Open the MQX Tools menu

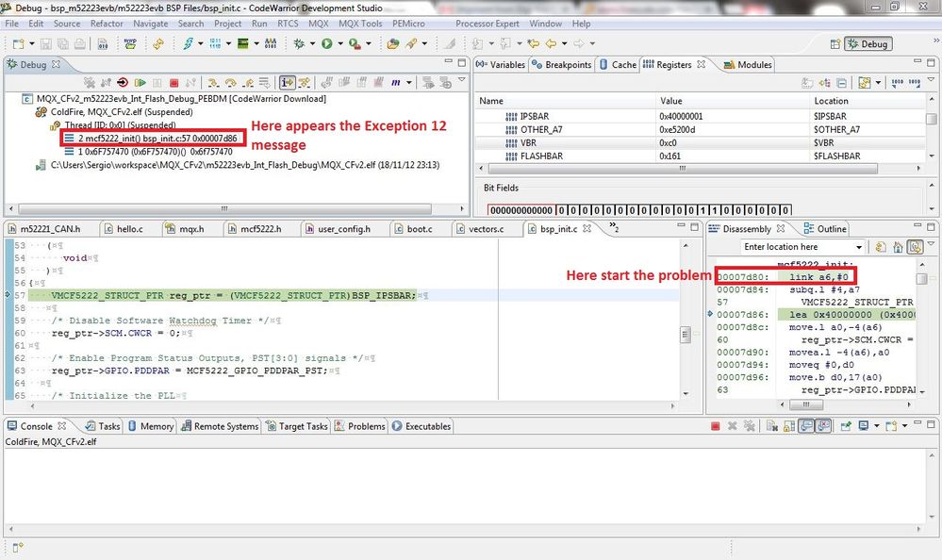360,24
